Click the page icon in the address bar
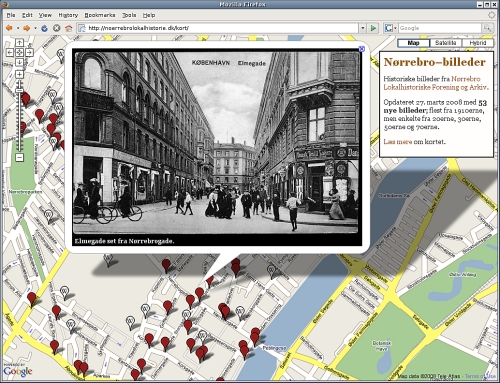 click(x=82, y=28)
